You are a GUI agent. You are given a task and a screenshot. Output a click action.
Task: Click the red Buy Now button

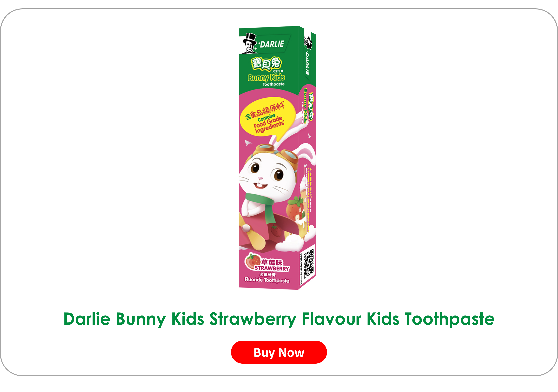279,352
